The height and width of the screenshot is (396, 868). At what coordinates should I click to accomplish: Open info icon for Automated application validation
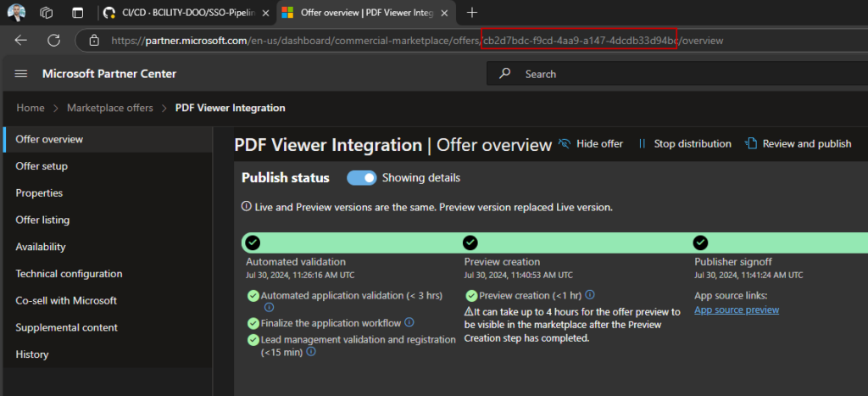[x=269, y=307]
